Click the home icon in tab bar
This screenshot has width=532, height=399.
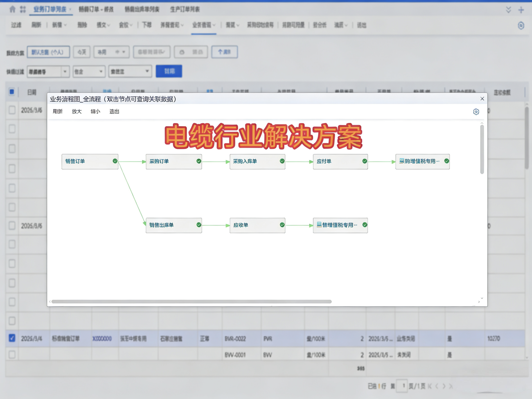[12, 9]
